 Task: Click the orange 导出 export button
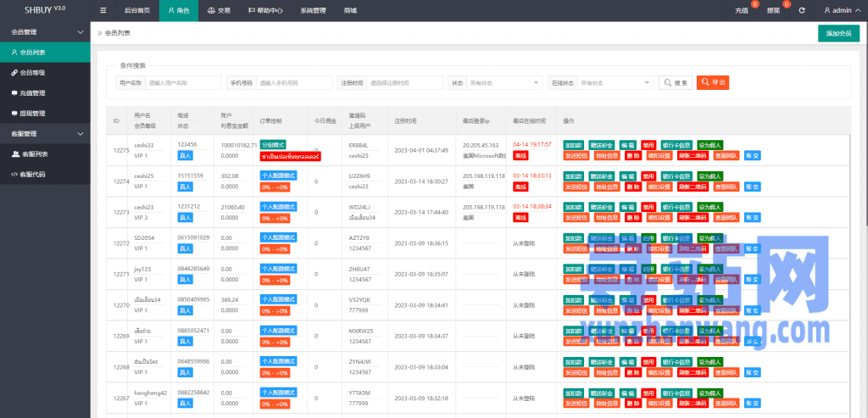pos(713,82)
